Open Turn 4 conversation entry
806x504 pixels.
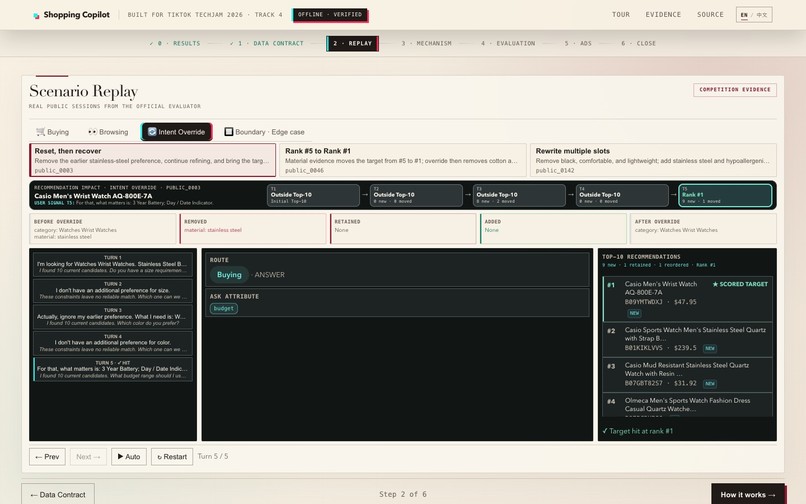click(x=113, y=343)
